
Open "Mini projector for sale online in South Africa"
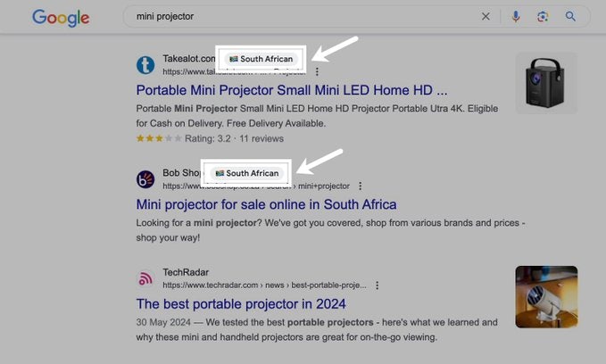tap(266, 204)
